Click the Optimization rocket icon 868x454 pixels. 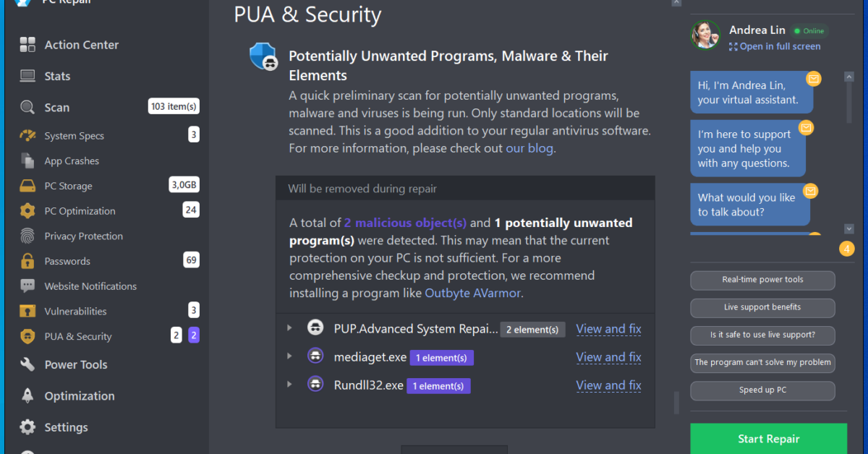click(x=27, y=396)
